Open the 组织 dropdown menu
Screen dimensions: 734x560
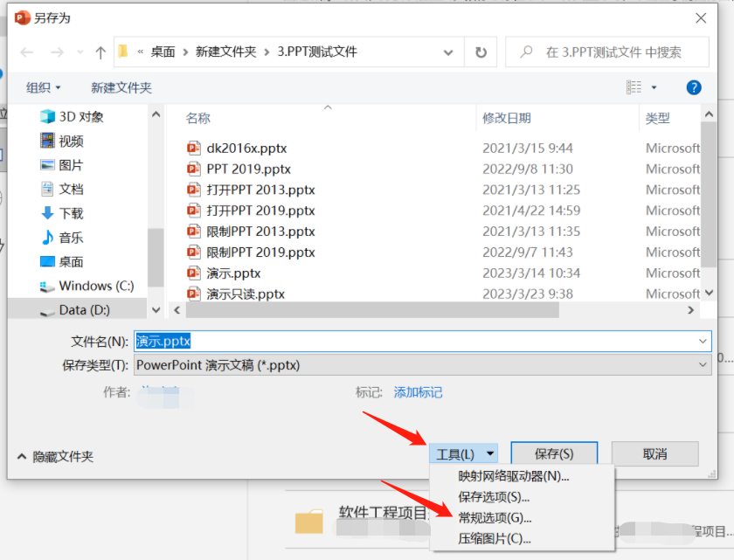(x=43, y=87)
